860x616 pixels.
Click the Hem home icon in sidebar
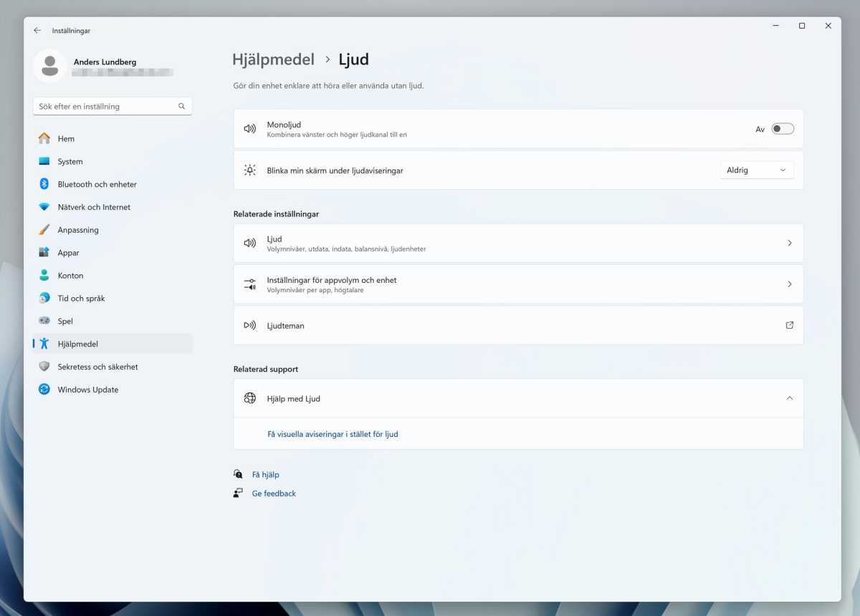point(44,138)
